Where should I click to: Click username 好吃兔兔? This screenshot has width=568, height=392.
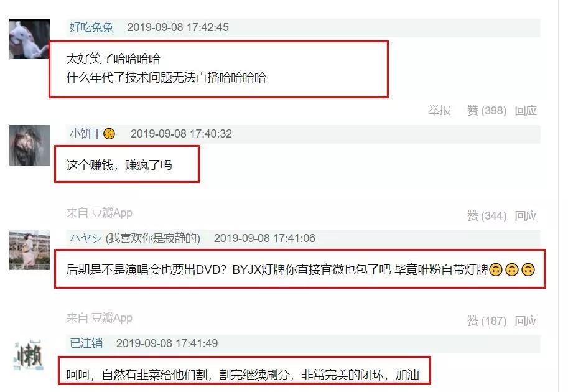91,27
